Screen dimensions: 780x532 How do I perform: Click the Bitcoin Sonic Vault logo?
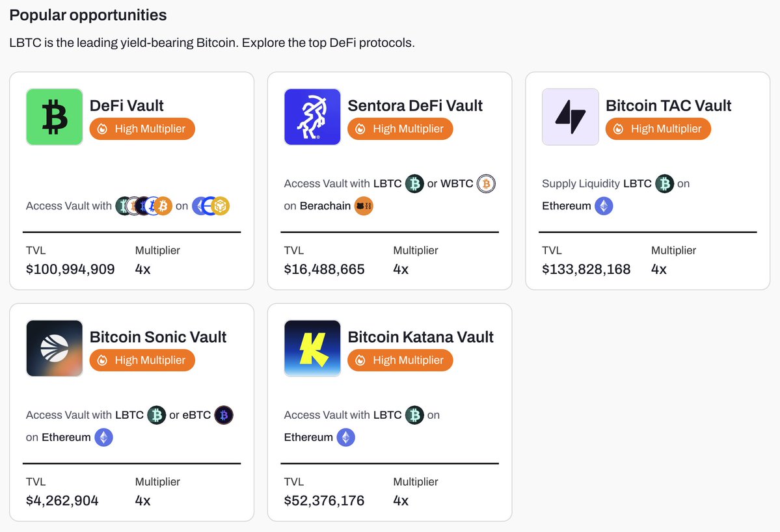coord(54,348)
